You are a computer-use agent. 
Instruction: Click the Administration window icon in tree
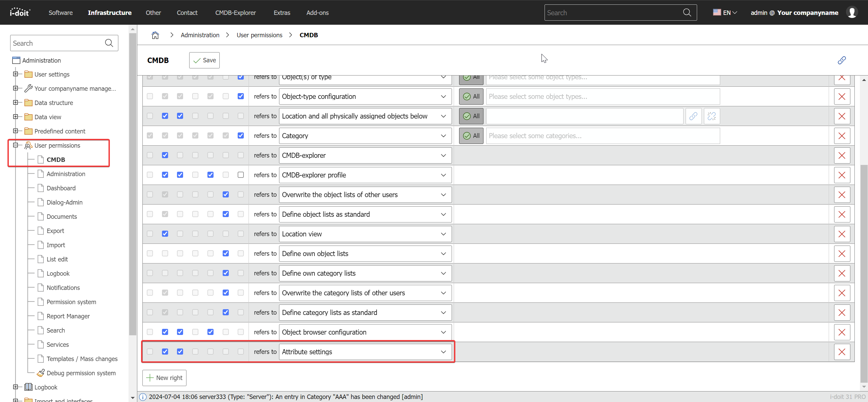[x=16, y=60]
